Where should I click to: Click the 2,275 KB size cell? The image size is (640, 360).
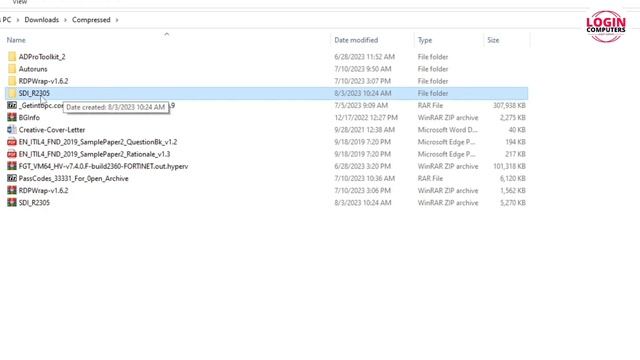pos(513,118)
